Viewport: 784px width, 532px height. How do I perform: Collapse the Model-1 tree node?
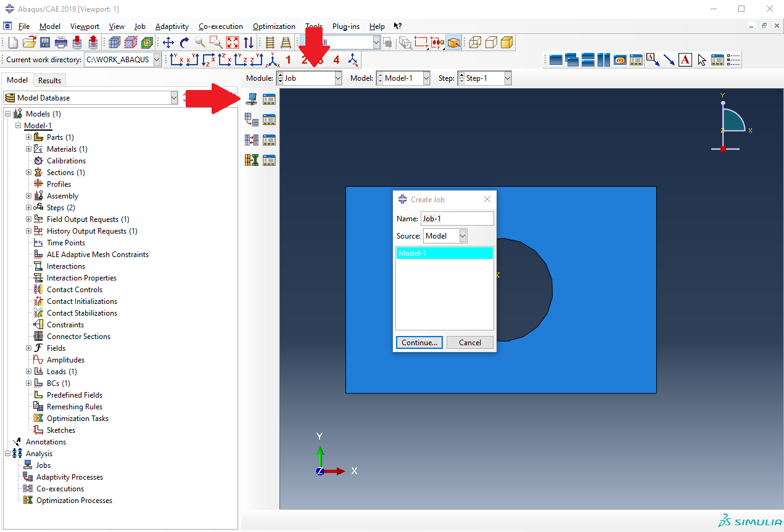pyautogui.click(x=18, y=126)
